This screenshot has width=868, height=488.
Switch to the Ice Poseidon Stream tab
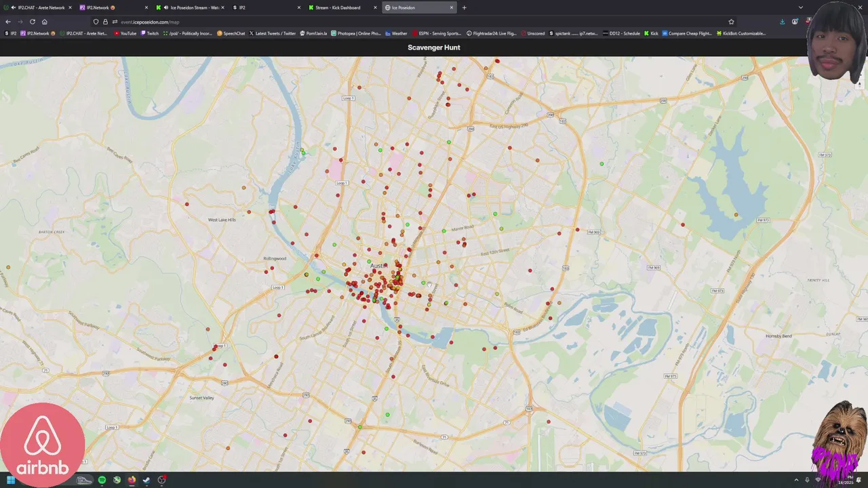pyautogui.click(x=190, y=7)
